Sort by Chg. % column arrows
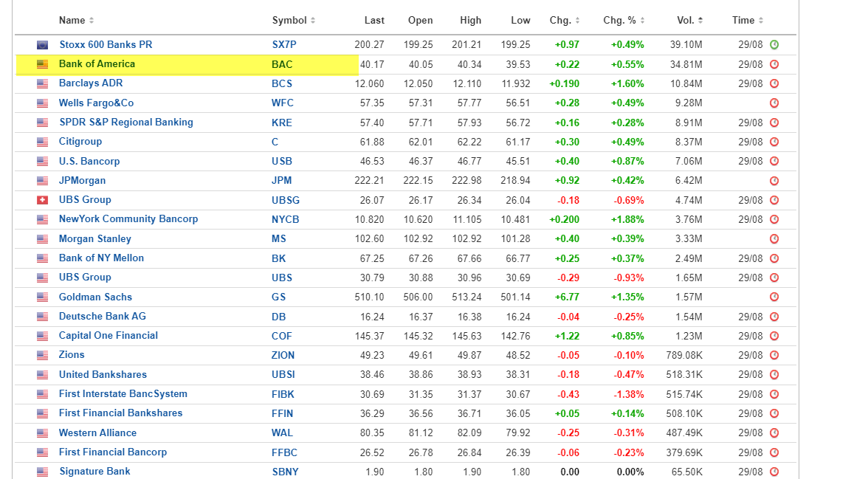 [642, 21]
